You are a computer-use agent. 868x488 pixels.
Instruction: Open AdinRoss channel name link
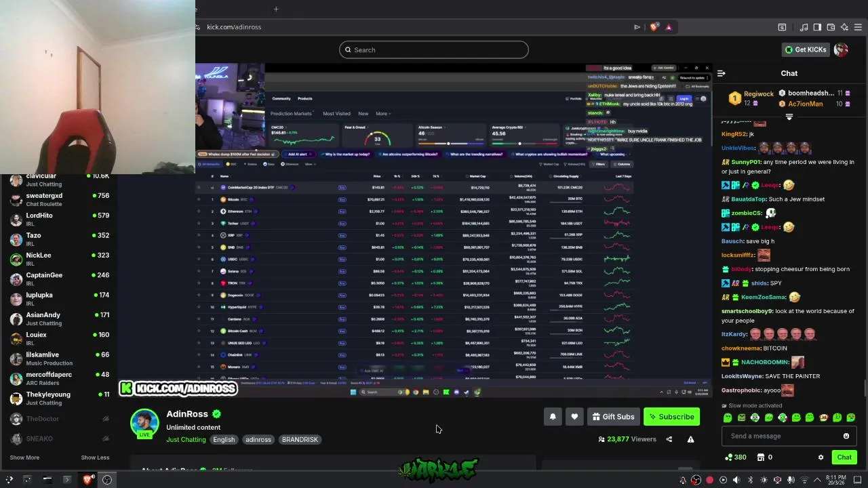[187, 414]
